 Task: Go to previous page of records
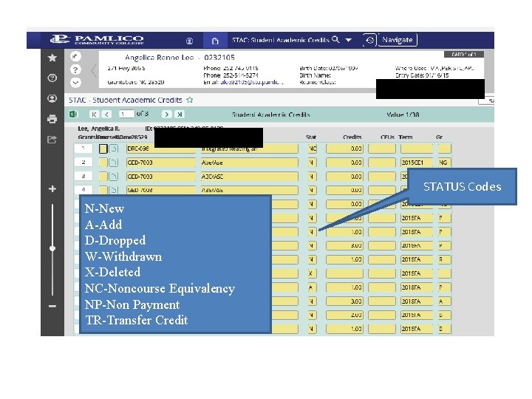(107, 115)
